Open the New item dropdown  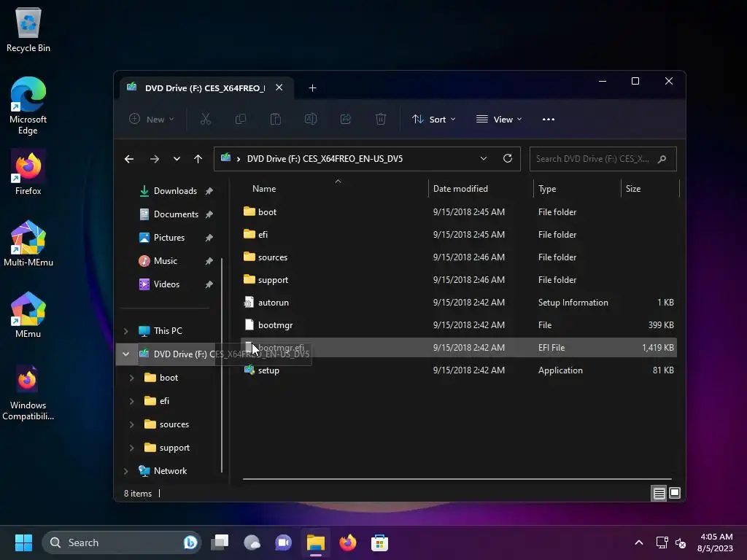point(152,119)
